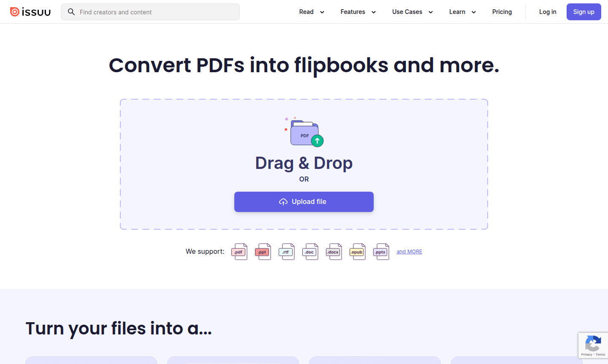
Task: Open the Pricing page
Action: [x=502, y=12]
